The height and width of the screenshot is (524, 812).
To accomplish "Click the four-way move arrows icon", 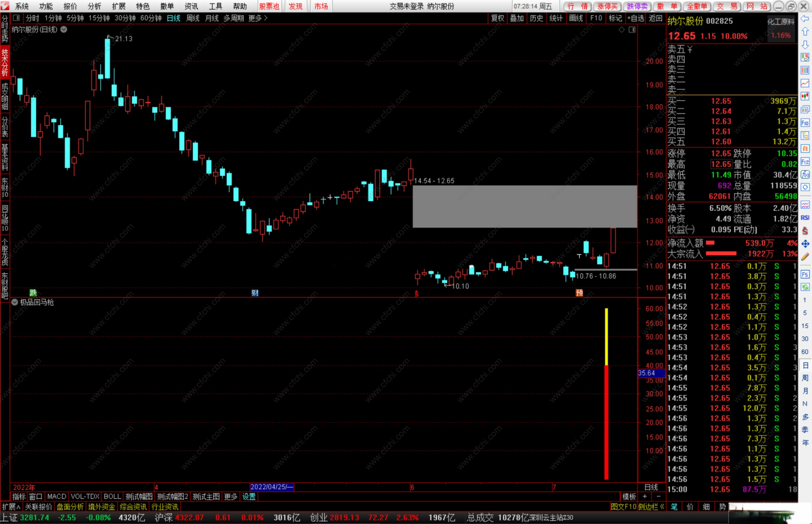I will point(805,244).
